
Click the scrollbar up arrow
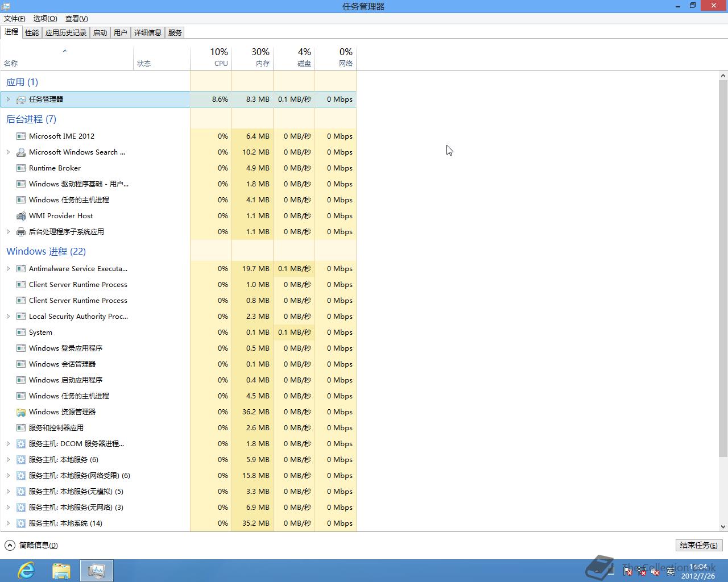coord(723,76)
